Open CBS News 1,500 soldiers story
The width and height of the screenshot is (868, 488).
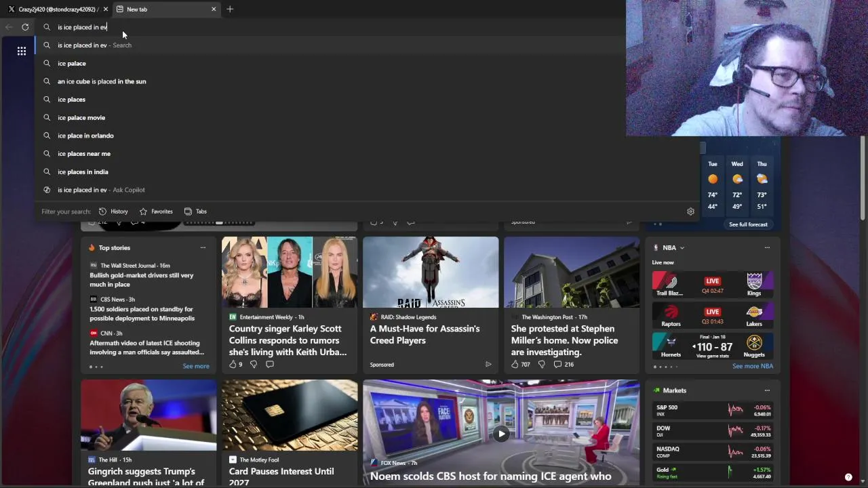point(142,314)
